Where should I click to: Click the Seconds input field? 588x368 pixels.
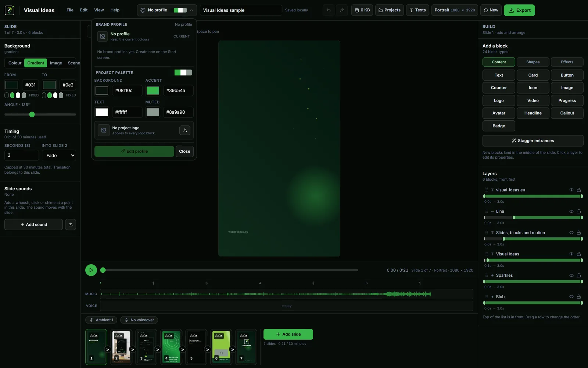21,155
